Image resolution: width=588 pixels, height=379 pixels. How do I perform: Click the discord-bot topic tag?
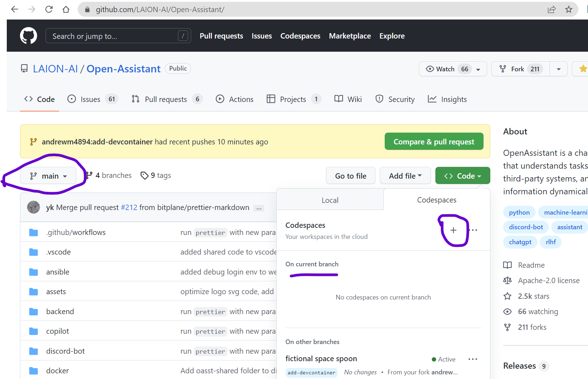(526, 227)
